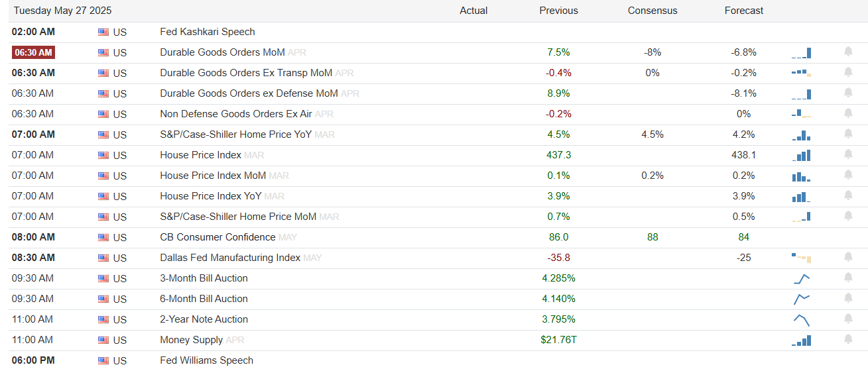This screenshot has width=868, height=369.
Task: Click the highlighted 06:30 AM time badge
Action: 33,52
